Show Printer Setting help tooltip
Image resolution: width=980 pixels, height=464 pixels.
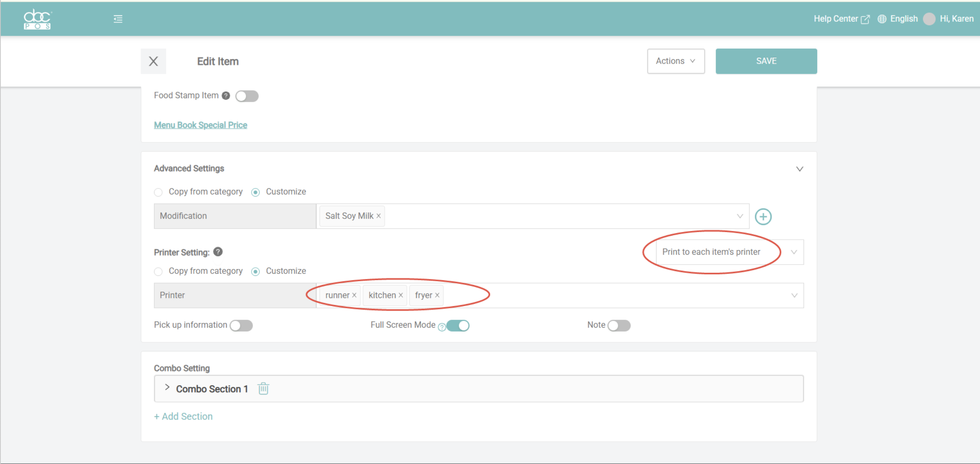(x=218, y=252)
